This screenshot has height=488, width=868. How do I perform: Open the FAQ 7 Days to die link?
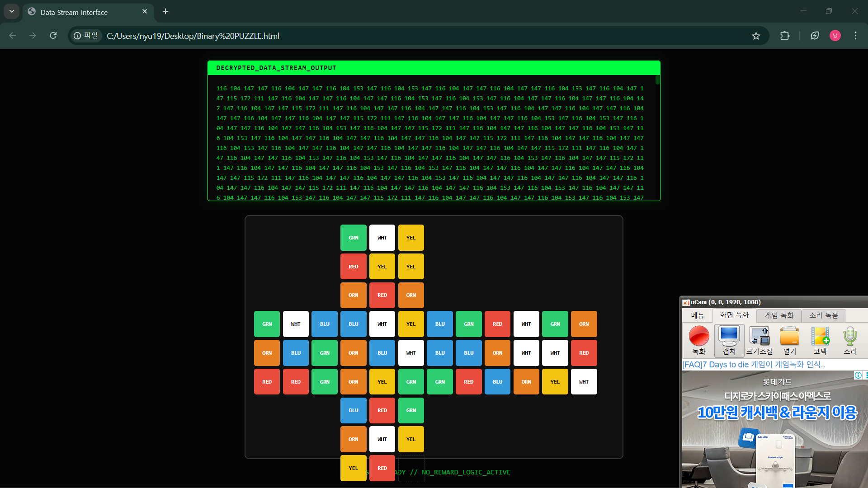[754, 365]
